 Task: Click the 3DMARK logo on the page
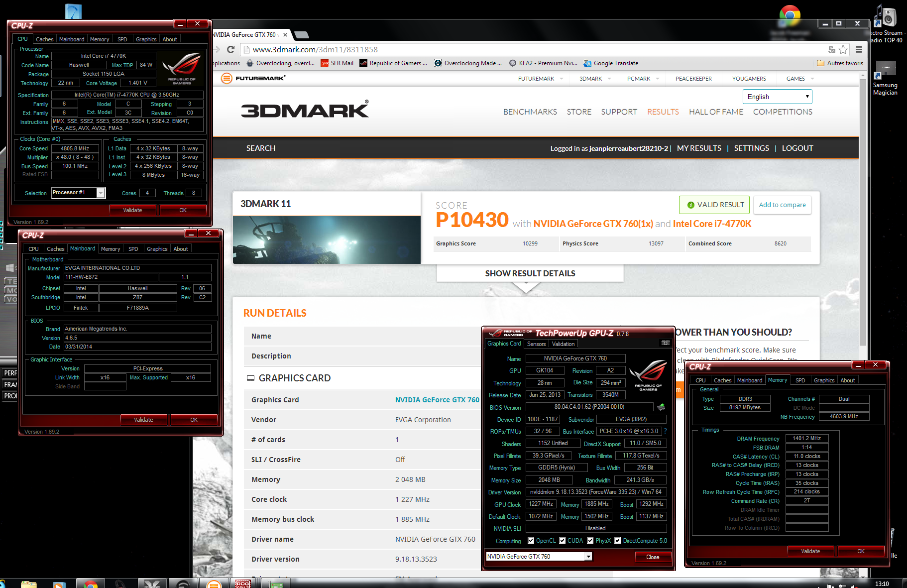(x=305, y=109)
